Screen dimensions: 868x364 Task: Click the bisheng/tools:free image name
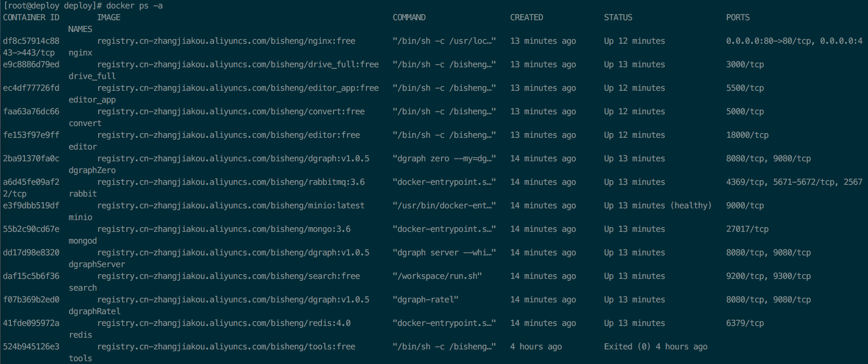pyautogui.click(x=226, y=347)
